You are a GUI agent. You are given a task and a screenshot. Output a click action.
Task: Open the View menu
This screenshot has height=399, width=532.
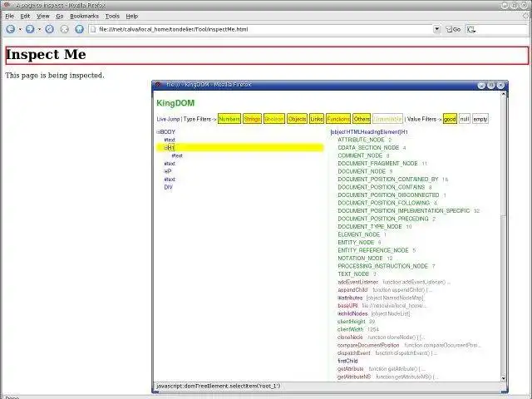(43, 16)
